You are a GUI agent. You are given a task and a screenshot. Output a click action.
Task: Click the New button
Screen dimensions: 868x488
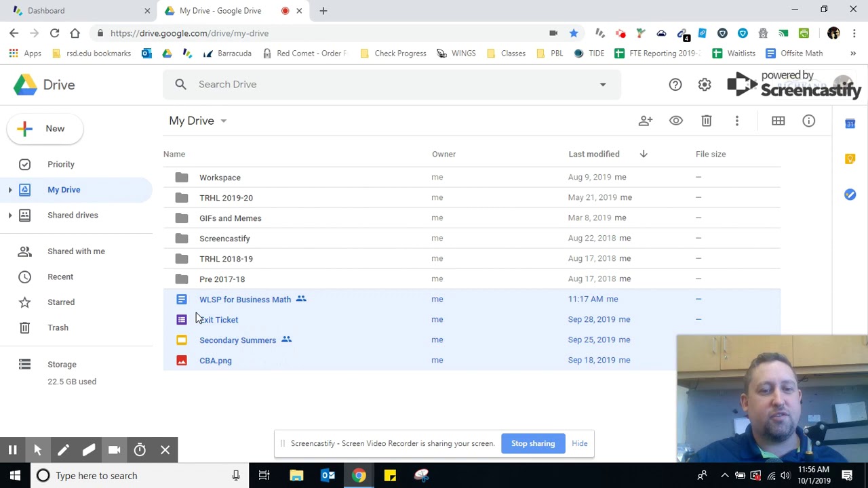45,129
